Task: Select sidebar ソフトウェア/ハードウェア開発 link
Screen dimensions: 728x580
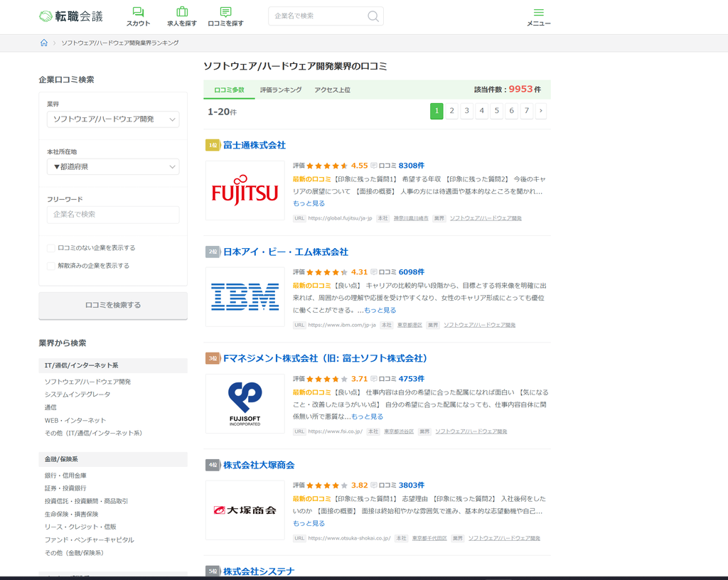Action: pyautogui.click(x=87, y=382)
